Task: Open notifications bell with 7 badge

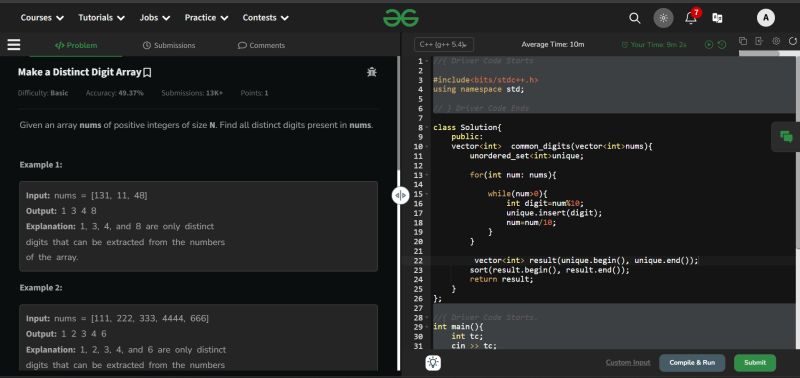Action: tap(691, 18)
